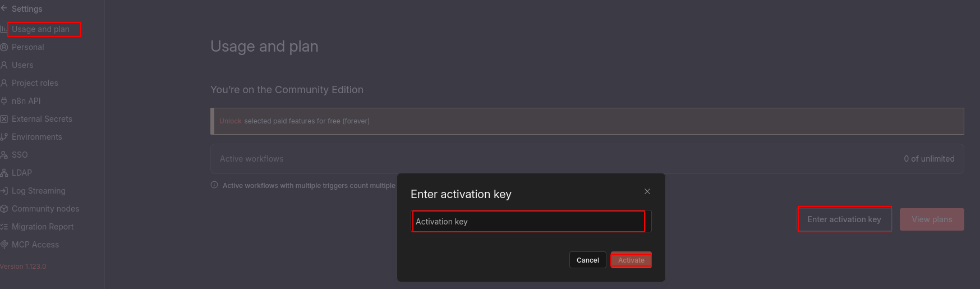This screenshot has height=289, width=980.
Task: Click the info icon beside Active workflows note
Action: pos(214,185)
